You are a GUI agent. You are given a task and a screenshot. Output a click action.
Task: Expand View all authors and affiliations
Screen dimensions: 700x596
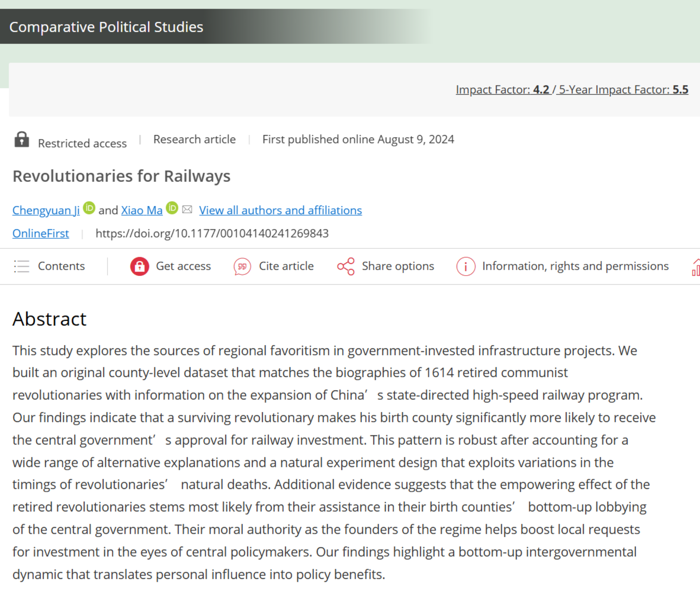pos(280,210)
